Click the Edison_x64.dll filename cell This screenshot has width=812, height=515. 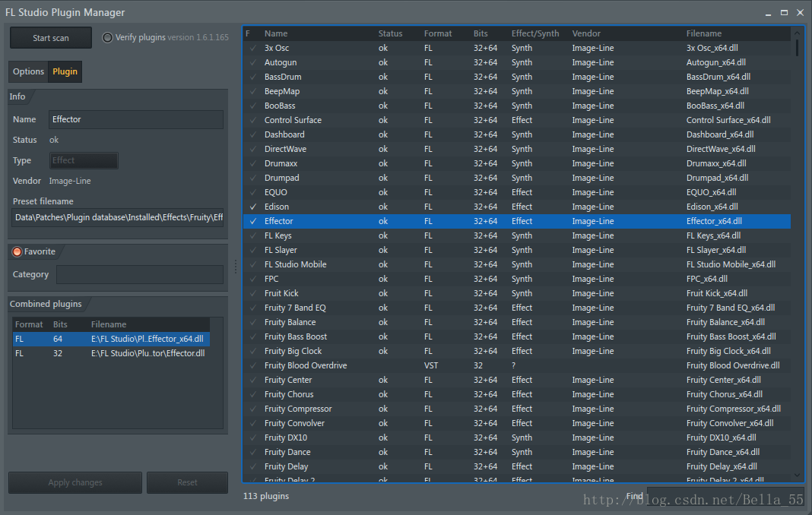(712, 207)
